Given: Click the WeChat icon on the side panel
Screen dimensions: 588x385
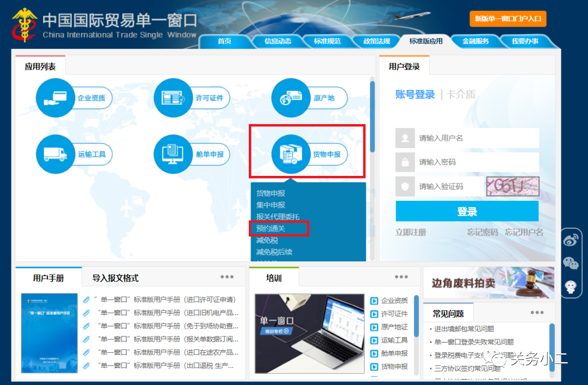Looking at the screenshot, I should (x=571, y=263).
